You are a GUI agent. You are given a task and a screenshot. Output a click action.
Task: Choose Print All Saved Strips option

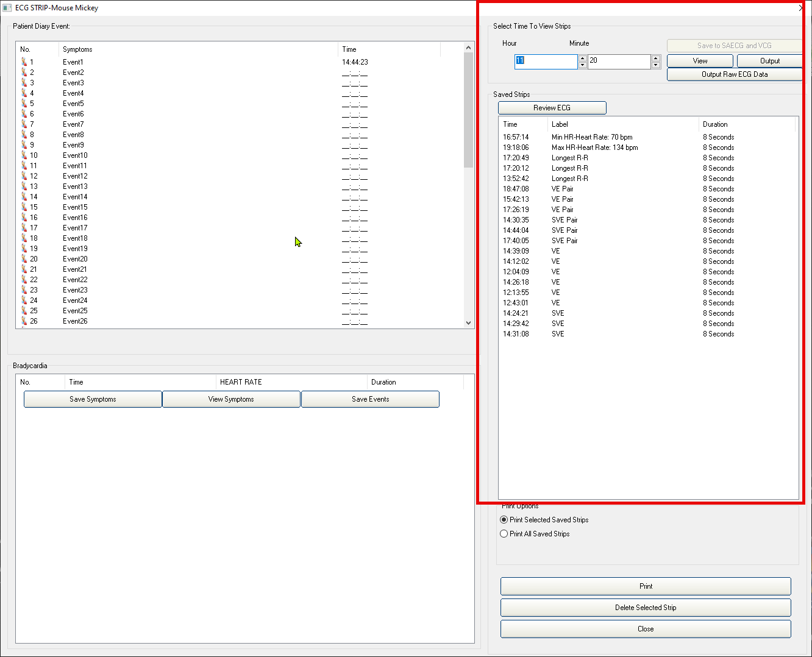click(504, 534)
